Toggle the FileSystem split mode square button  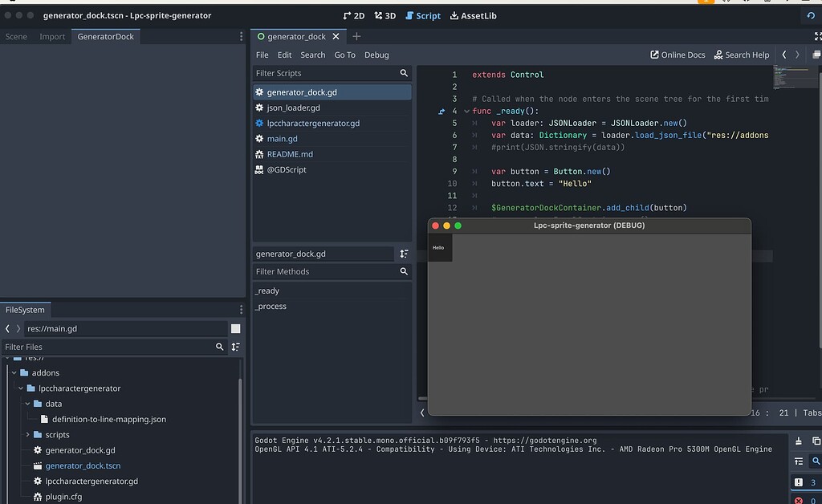coord(235,328)
